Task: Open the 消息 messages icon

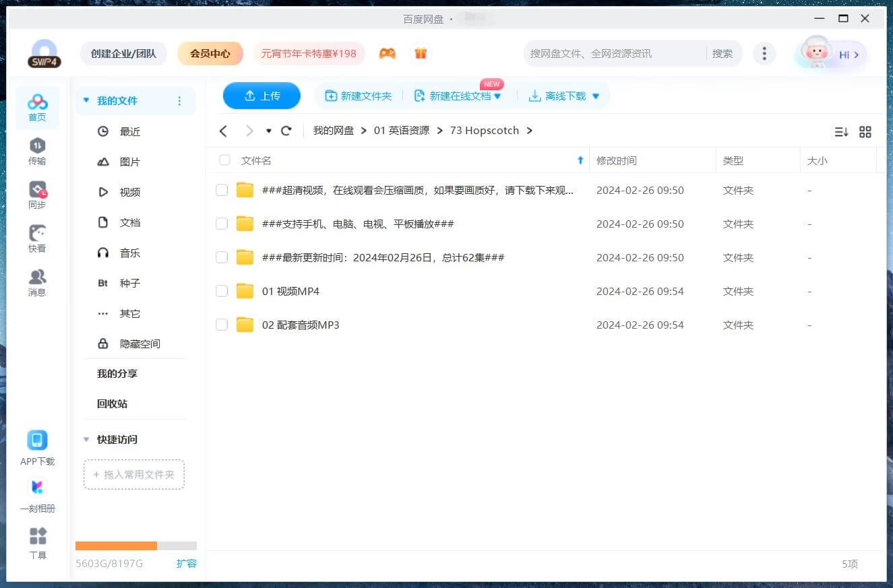Action: (x=37, y=277)
